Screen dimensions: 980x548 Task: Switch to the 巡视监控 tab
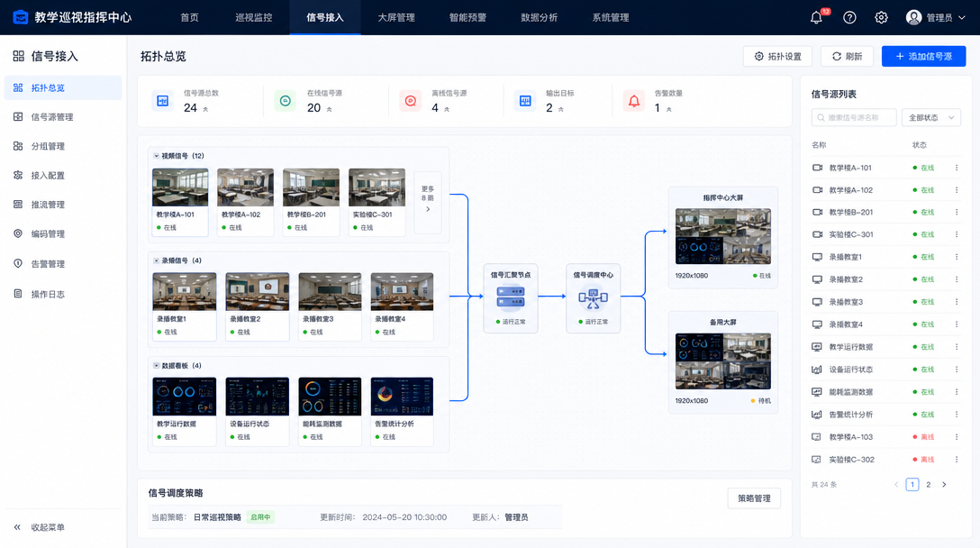click(x=254, y=17)
